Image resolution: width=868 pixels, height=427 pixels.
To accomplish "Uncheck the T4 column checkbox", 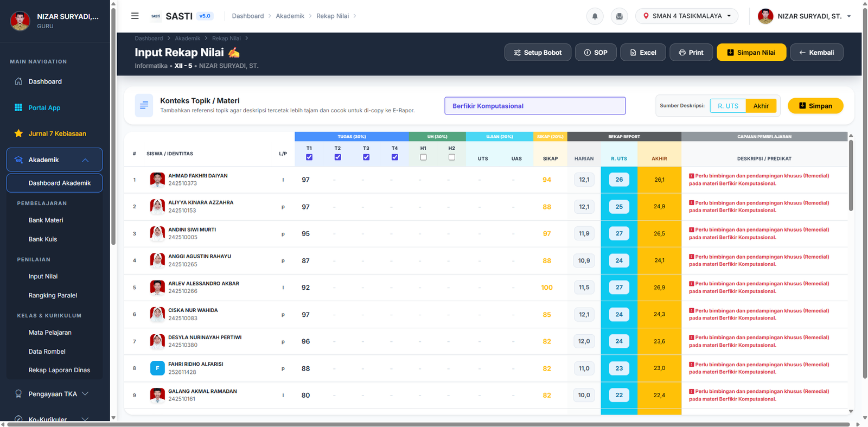I will tap(394, 157).
